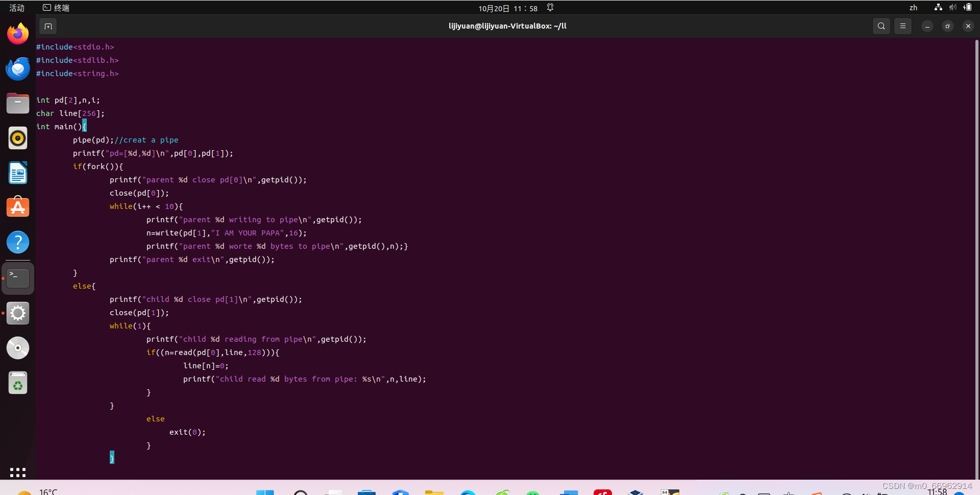Click the 'close(pd[0]);' statement
980x495 pixels.
(139, 193)
